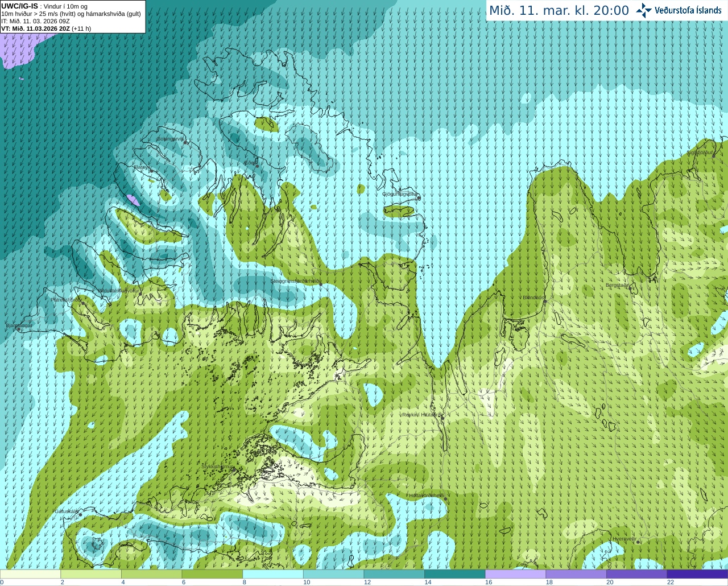Select the Gjögurflugvöllur station marker
Image resolution: width=728 pixels, height=586 pixels.
coord(418,197)
